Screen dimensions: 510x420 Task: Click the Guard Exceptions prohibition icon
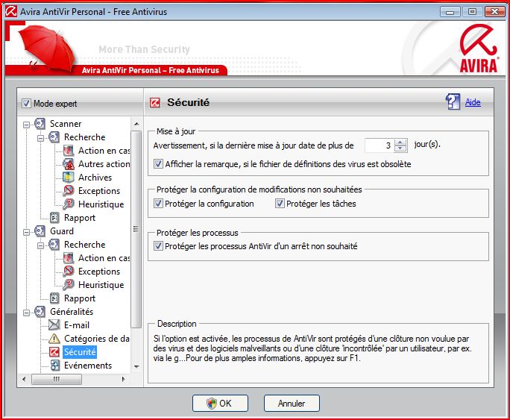(69, 272)
